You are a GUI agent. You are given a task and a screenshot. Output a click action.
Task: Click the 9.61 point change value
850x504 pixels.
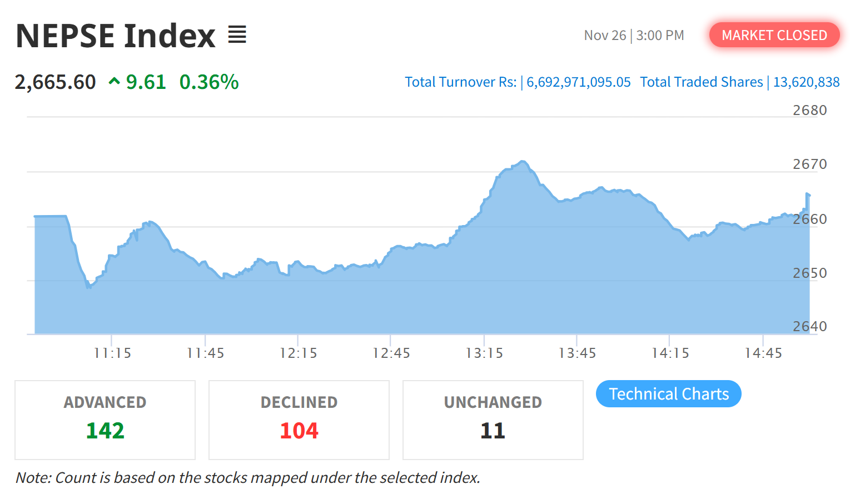click(146, 82)
